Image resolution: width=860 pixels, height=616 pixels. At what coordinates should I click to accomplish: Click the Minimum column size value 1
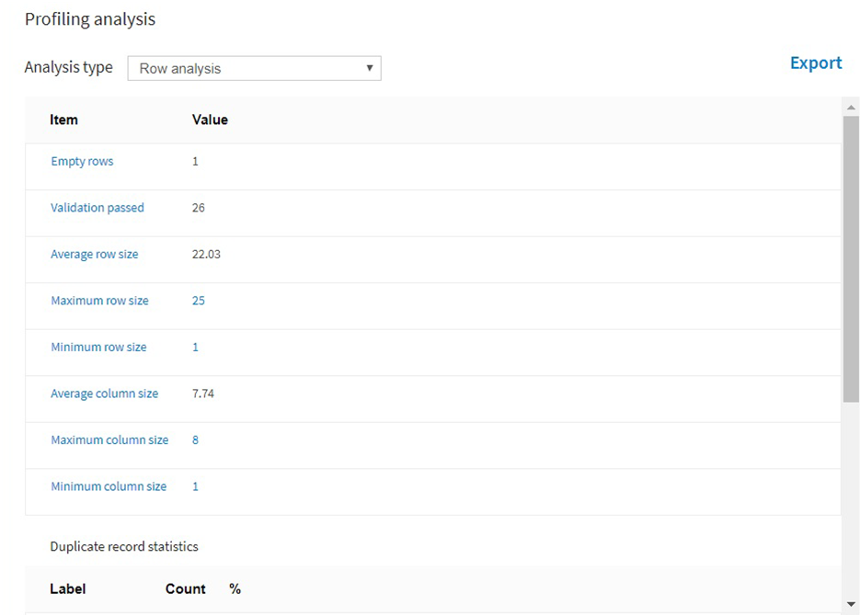click(195, 486)
